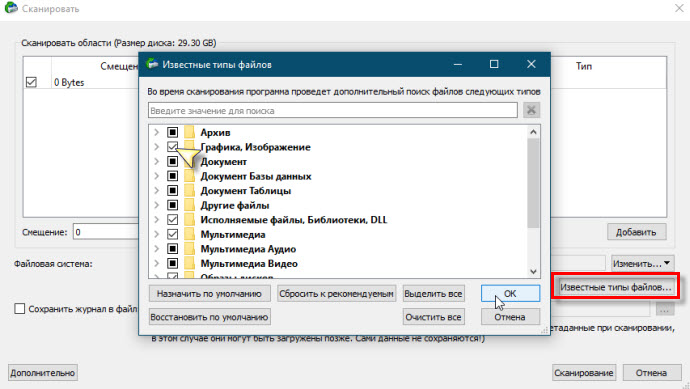Toggle the Документ Базы данных checkbox
The width and height of the screenshot is (690, 389).
172,176
